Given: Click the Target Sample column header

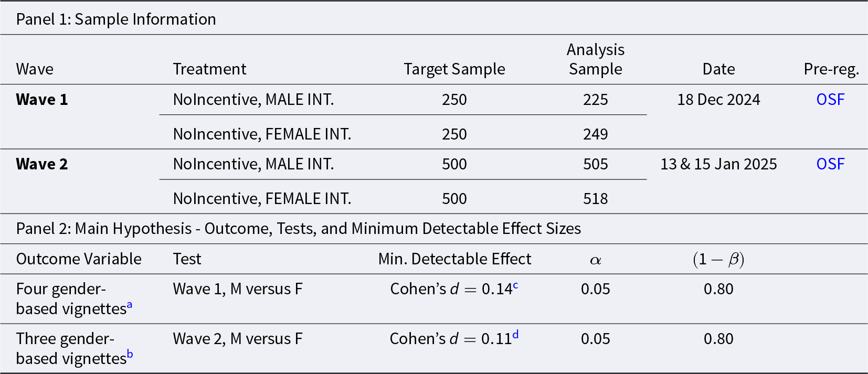Looking at the screenshot, I should tap(454, 69).
